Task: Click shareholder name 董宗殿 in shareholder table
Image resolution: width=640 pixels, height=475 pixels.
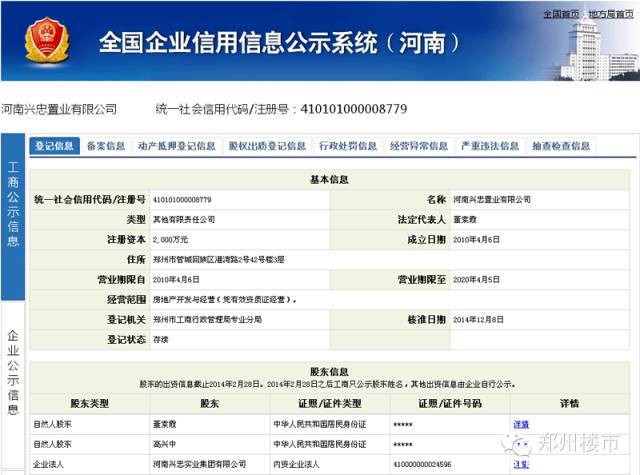Action: 164,424
